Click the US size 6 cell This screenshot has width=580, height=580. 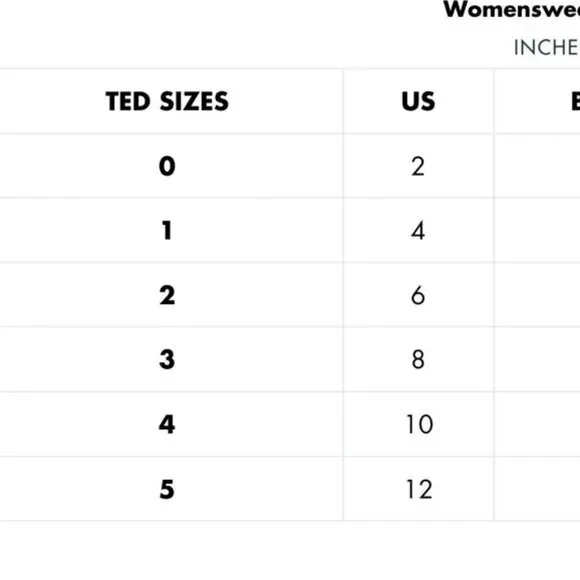(x=418, y=295)
